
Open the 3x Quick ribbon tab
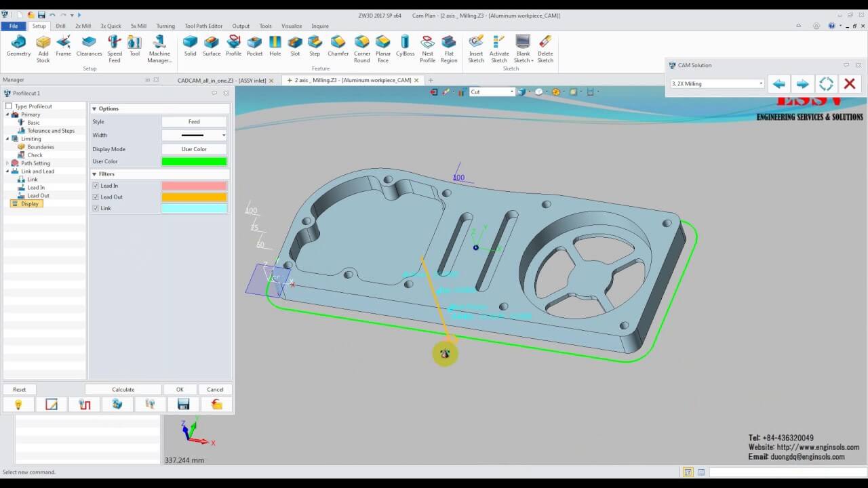[111, 26]
